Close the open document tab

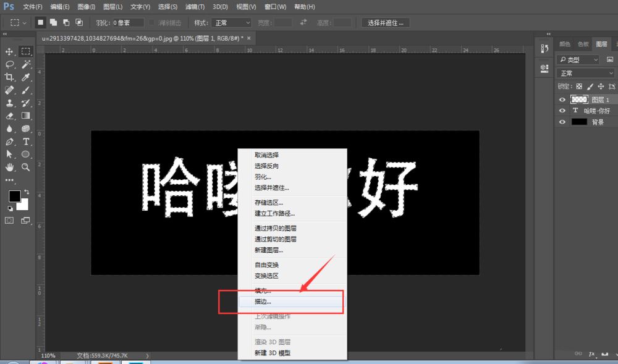tap(248, 38)
